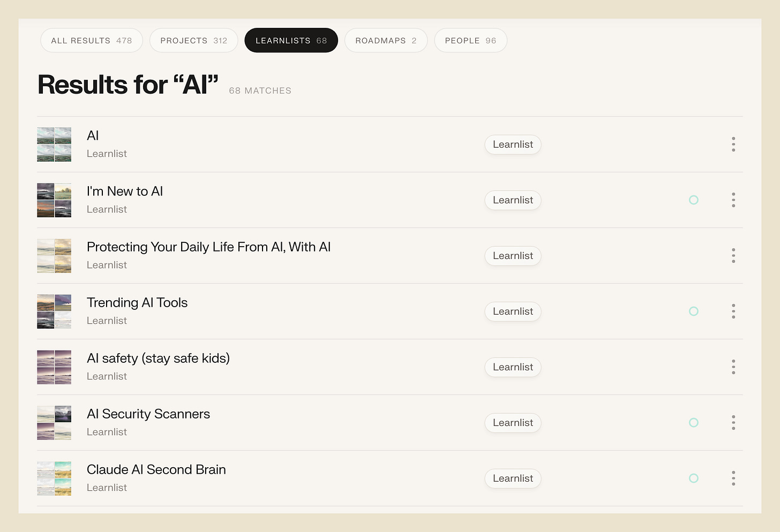The height and width of the screenshot is (532, 780).
Task: Open the "Claude AI Second Brain" learnlist
Action: (156, 470)
